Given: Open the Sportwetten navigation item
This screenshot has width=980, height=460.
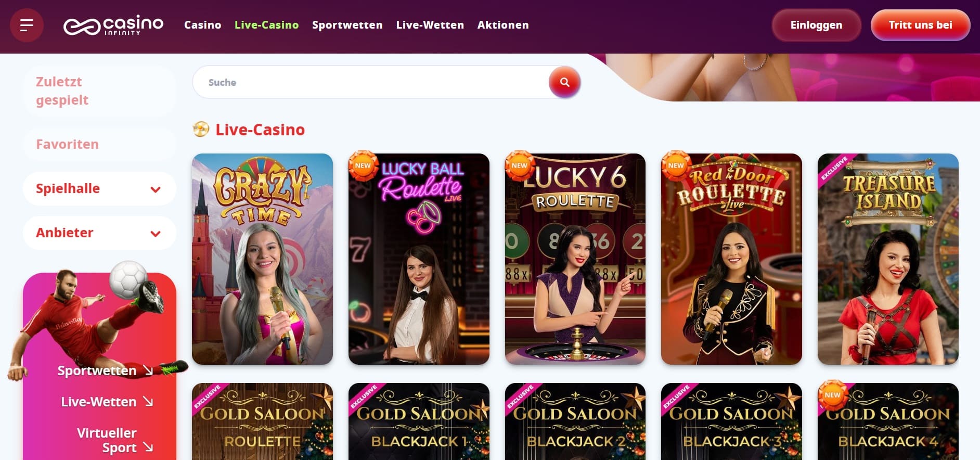Looking at the screenshot, I should click(x=347, y=25).
